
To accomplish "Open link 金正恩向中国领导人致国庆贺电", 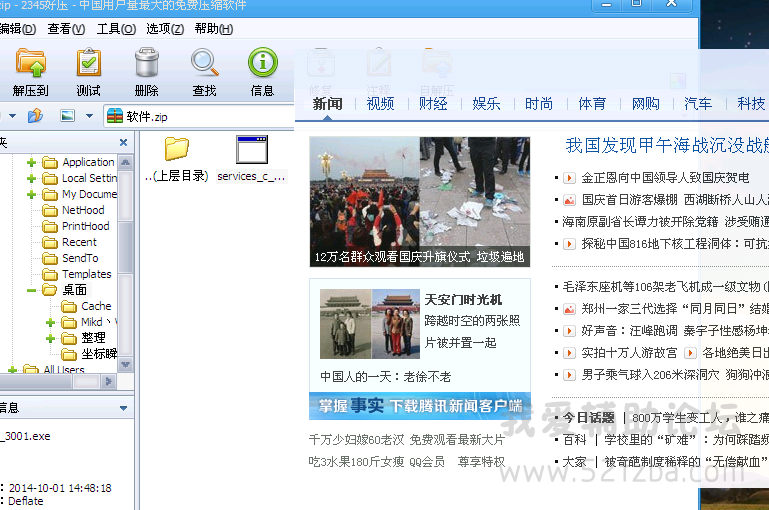I will pyautogui.click(x=666, y=178).
